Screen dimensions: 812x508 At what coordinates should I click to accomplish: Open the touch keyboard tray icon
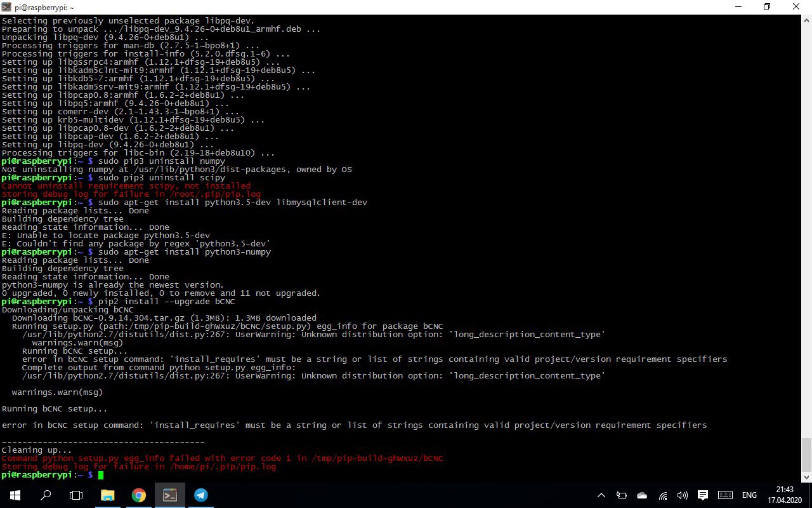click(726, 495)
